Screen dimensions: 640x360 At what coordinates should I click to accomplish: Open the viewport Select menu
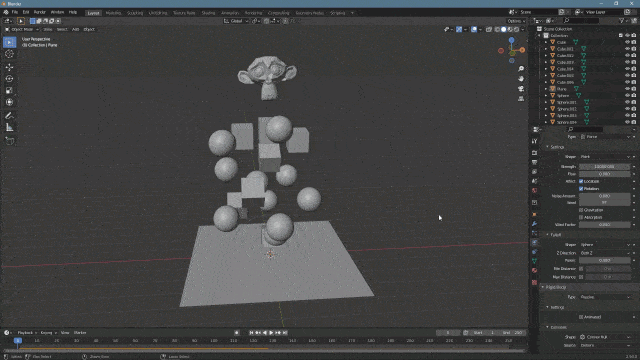62,29
